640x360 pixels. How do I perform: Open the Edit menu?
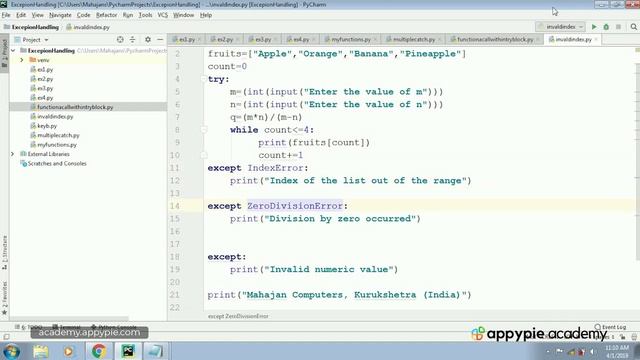pyautogui.click(x=21, y=15)
